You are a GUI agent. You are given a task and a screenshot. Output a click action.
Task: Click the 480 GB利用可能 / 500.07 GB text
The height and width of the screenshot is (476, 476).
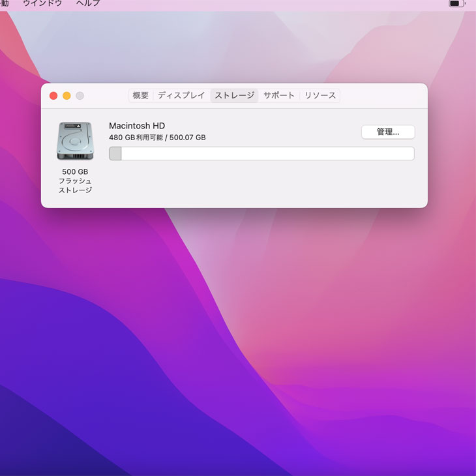click(157, 138)
